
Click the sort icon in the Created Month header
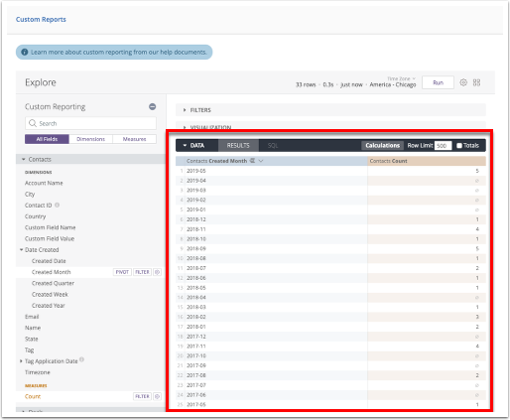252,161
